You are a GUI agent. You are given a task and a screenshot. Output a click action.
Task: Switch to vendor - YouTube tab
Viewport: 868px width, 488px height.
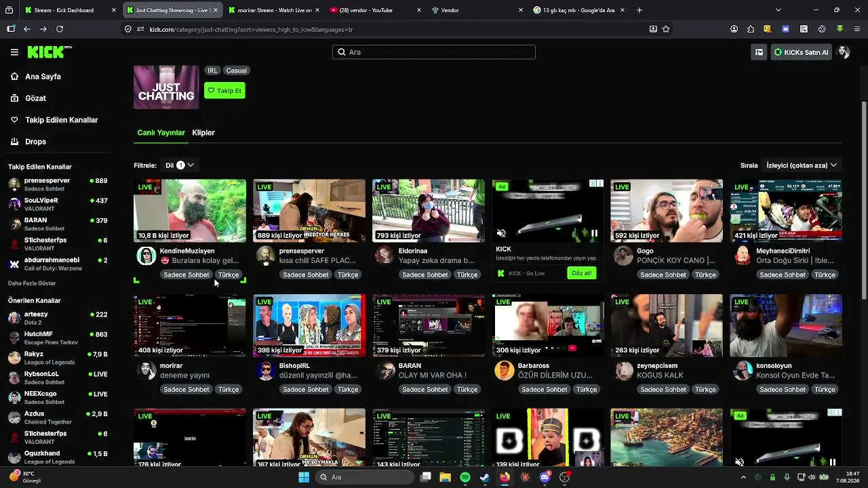pos(376,10)
